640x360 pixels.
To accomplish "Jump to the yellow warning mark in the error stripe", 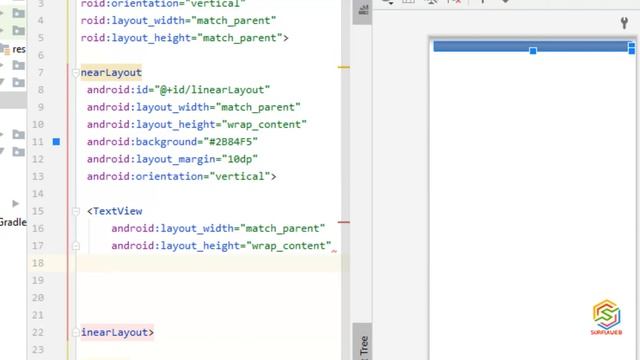I will pyautogui.click(x=344, y=67).
